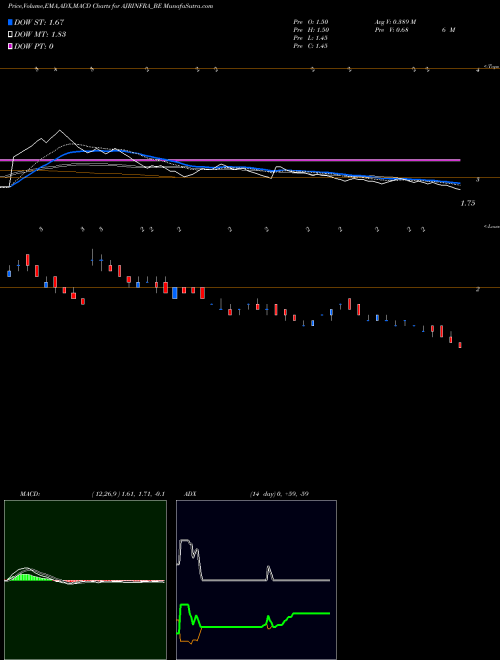Click the 'Pre O: 1.50' value
This screenshot has width=500, height=660.
pos(311,22)
